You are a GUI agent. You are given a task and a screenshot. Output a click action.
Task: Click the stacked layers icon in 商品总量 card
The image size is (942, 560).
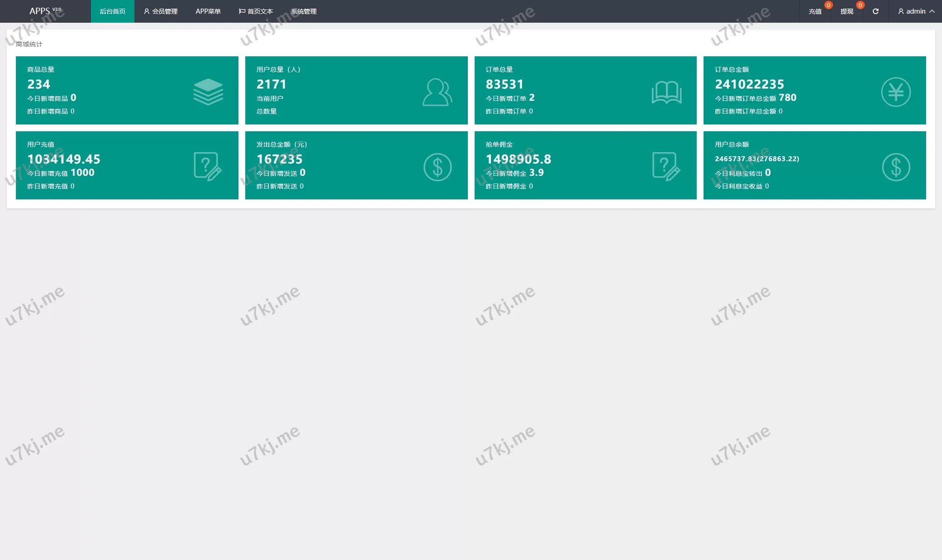tap(208, 92)
